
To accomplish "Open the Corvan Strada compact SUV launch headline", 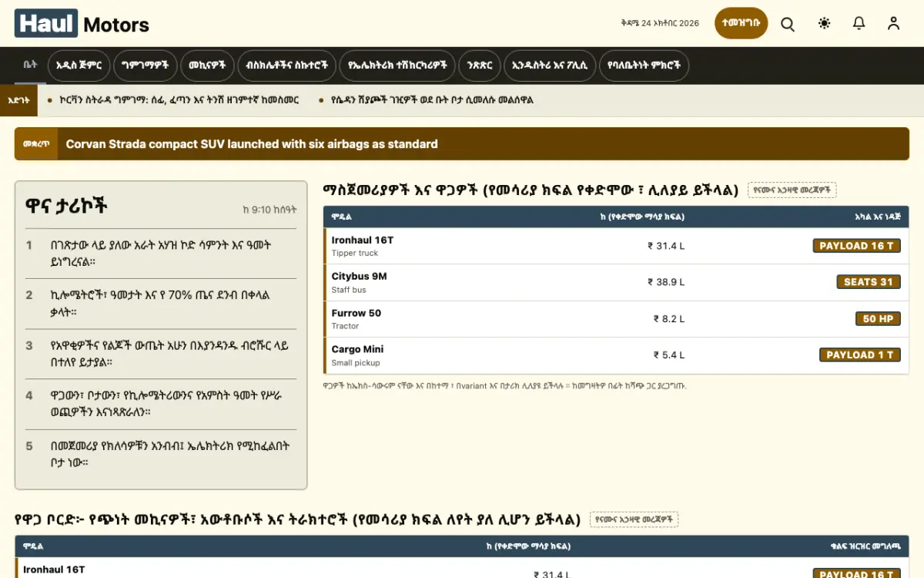I will (x=252, y=144).
